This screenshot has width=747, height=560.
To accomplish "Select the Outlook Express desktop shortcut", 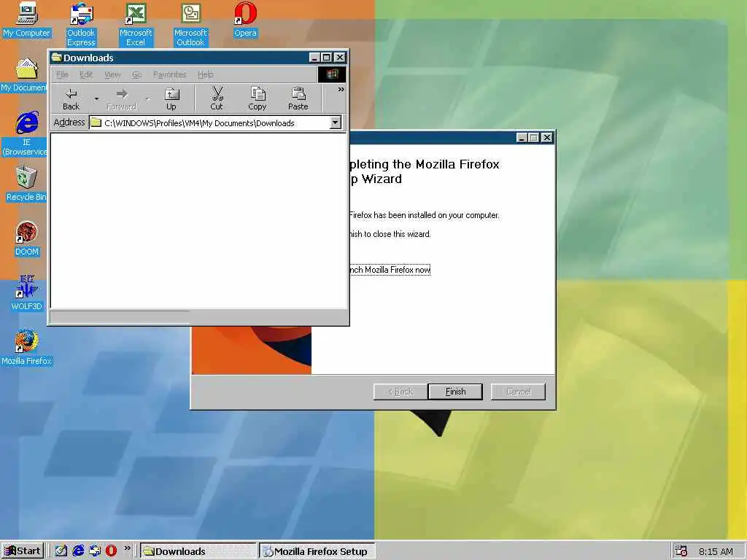I will (x=81, y=25).
